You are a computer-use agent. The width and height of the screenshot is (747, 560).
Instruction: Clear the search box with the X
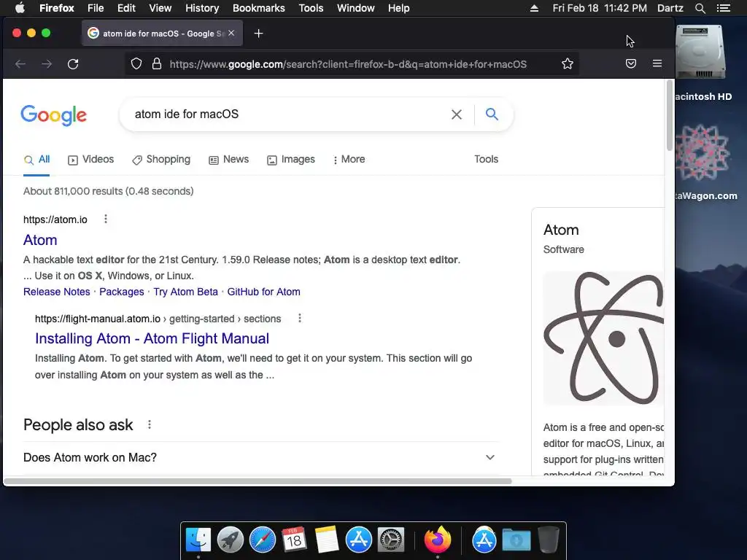pyautogui.click(x=457, y=114)
